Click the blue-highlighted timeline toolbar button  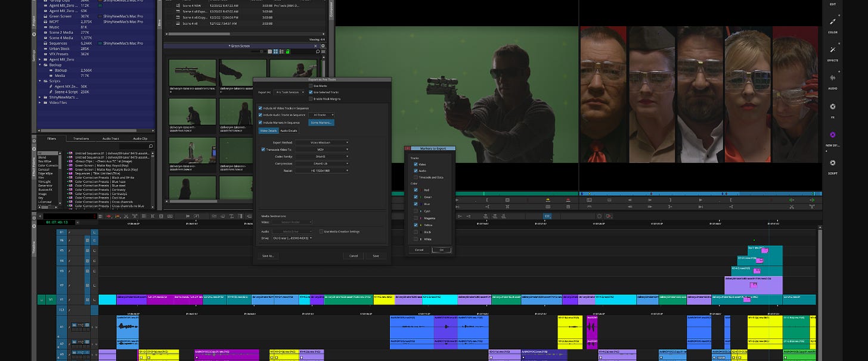coord(547,216)
